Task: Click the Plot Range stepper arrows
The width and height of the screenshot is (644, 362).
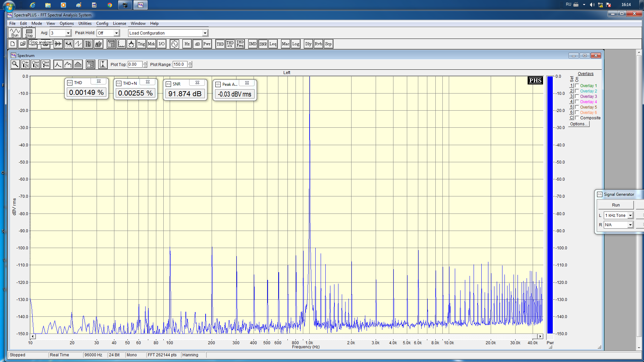Action: tap(190, 64)
